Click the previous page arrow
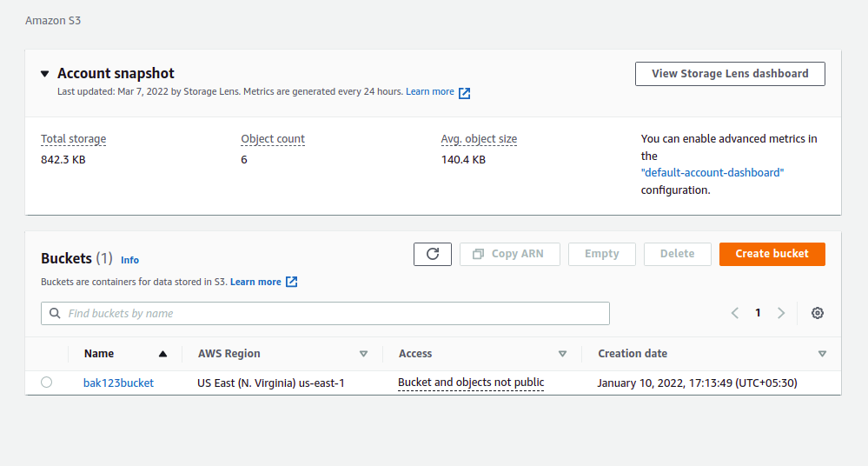 (735, 313)
